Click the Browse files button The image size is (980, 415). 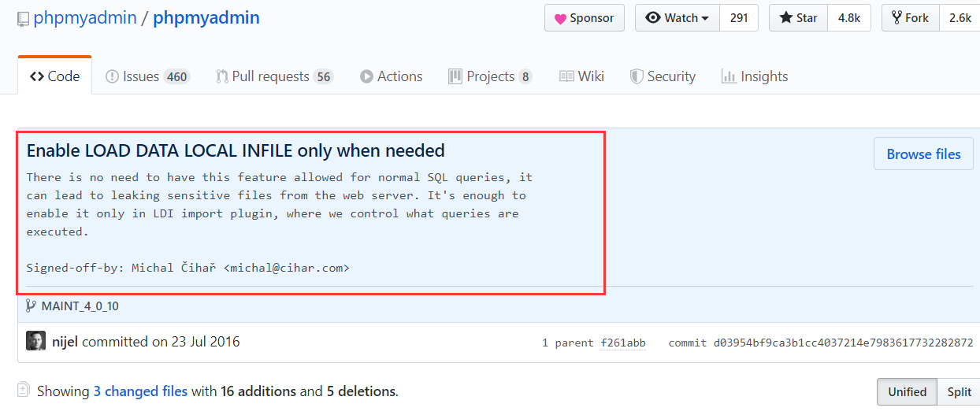pyautogui.click(x=923, y=154)
